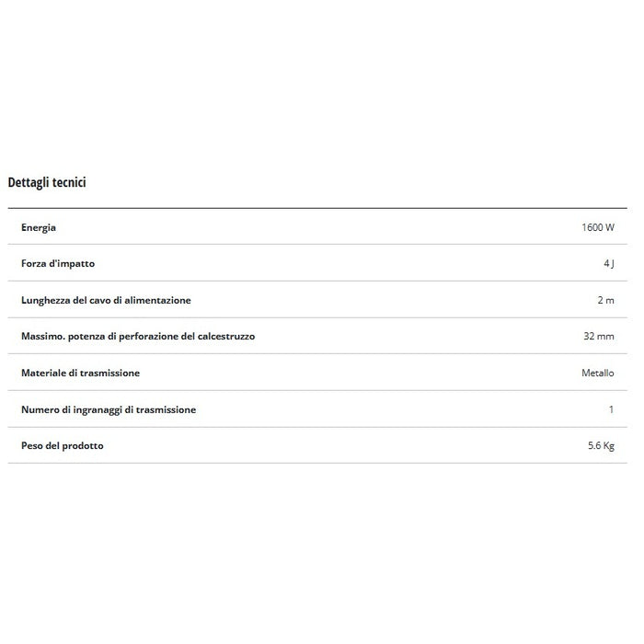This screenshot has height=644, width=644.
Task: Click 'Lunghezza del cavo di alimentazione' label
Action: [x=106, y=300]
